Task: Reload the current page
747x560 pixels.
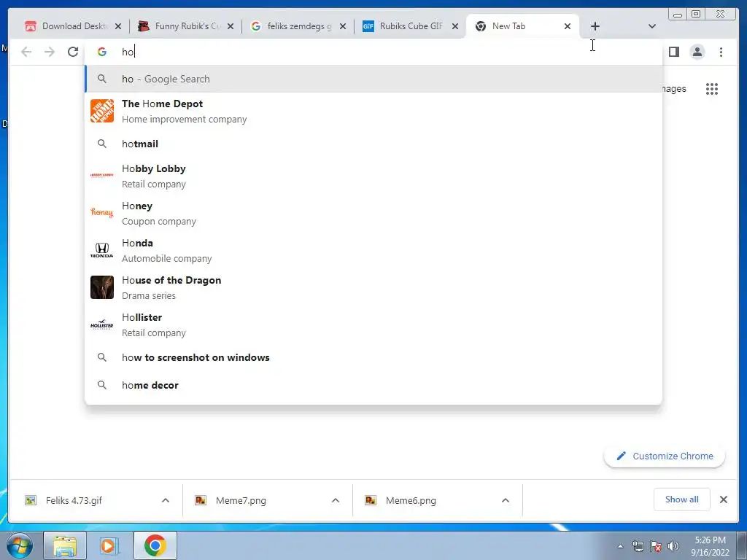Action: 73,52
